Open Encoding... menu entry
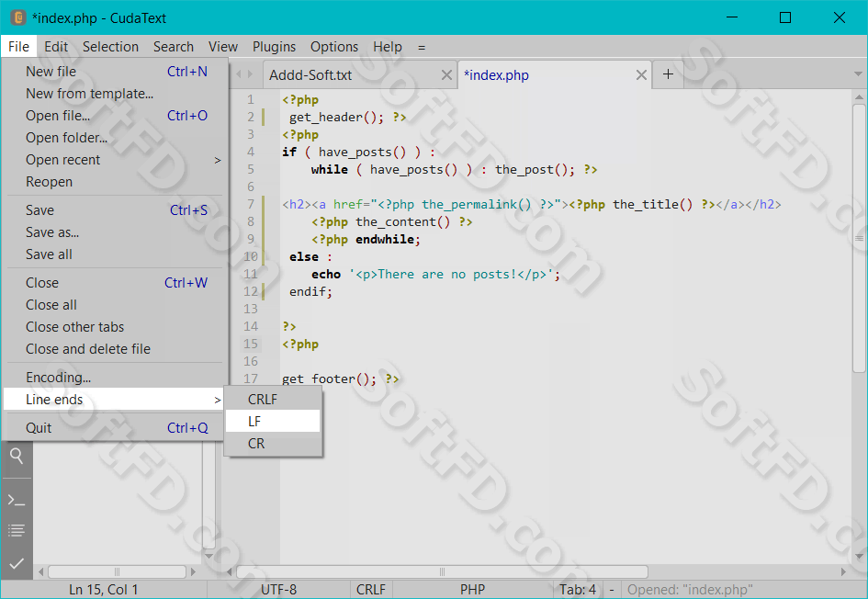868x599 pixels. click(x=115, y=378)
